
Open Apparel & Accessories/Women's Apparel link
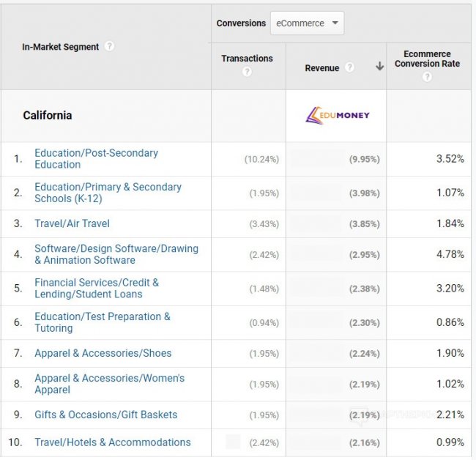(x=109, y=384)
